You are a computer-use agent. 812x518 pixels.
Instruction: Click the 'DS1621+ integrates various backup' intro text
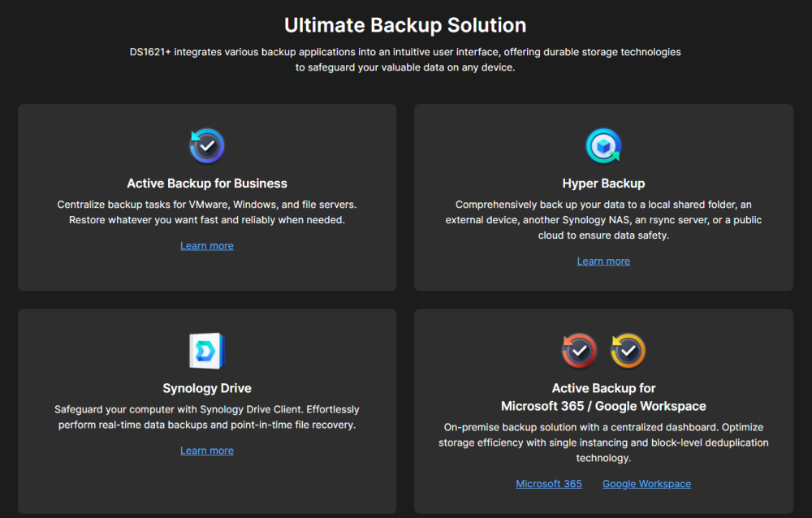pyautogui.click(x=405, y=59)
